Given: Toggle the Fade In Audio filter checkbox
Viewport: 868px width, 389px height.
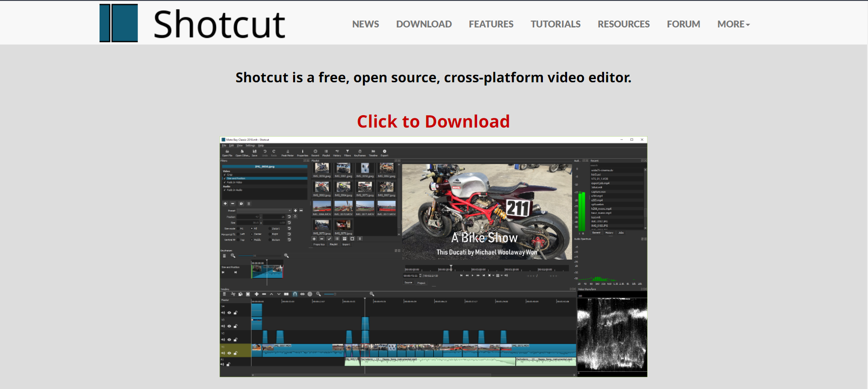Looking at the screenshot, I should pos(225,190).
